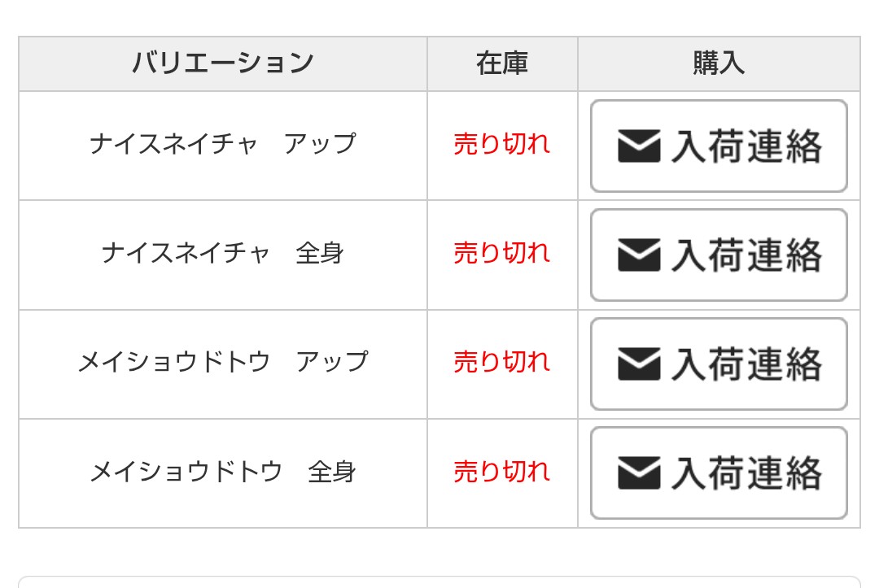Tap 売り切れ label in メイショウドトウ 全身 row
Image resolution: width=879 pixels, height=588 pixels.
(501, 471)
